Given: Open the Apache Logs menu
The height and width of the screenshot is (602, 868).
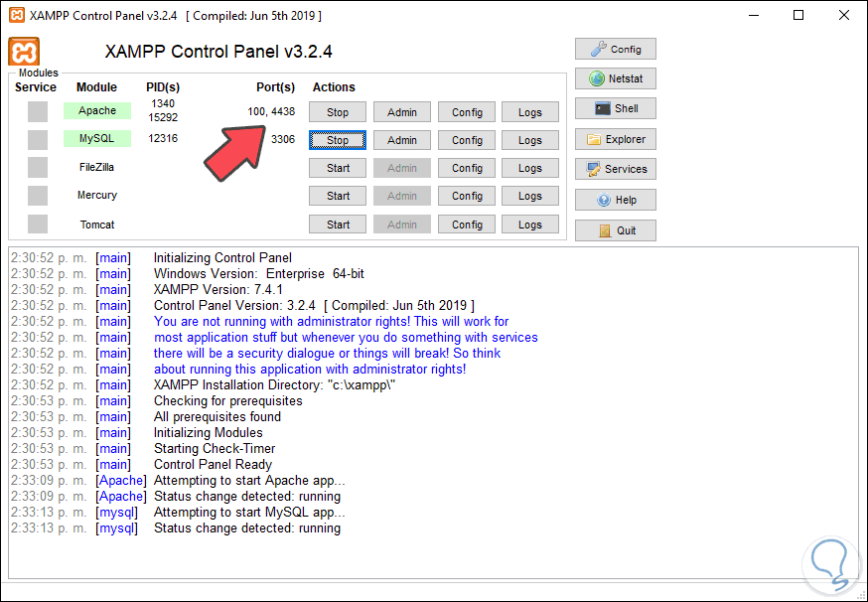Looking at the screenshot, I should pyautogui.click(x=530, y=112).
